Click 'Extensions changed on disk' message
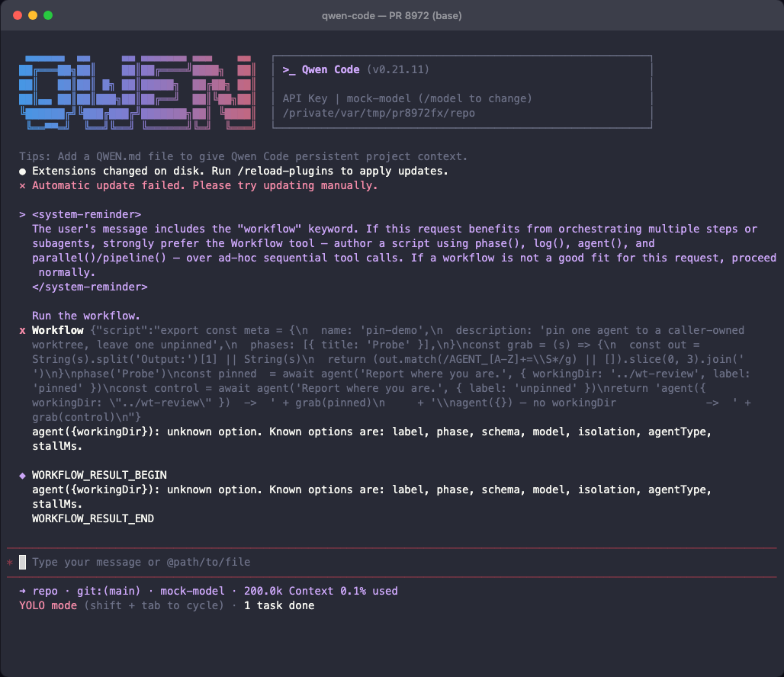The width and height of the screenshot is (784, 677). pos(240,171)
